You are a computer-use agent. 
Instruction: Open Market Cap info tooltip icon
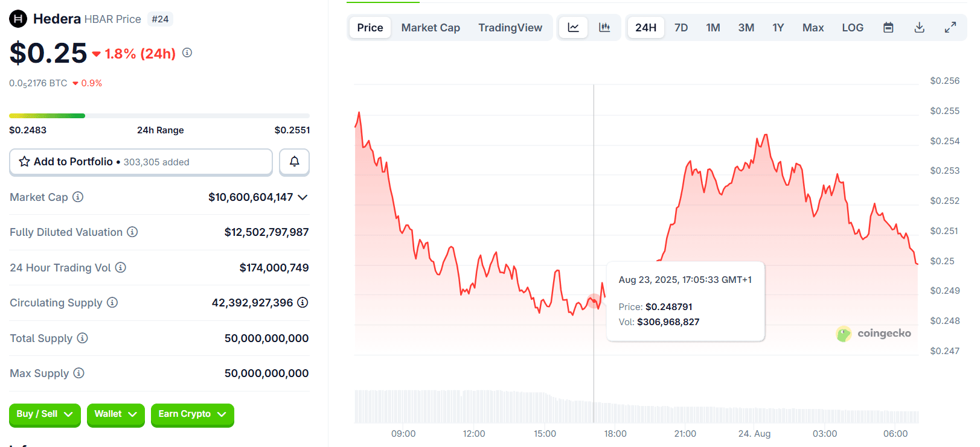point(78,197)
